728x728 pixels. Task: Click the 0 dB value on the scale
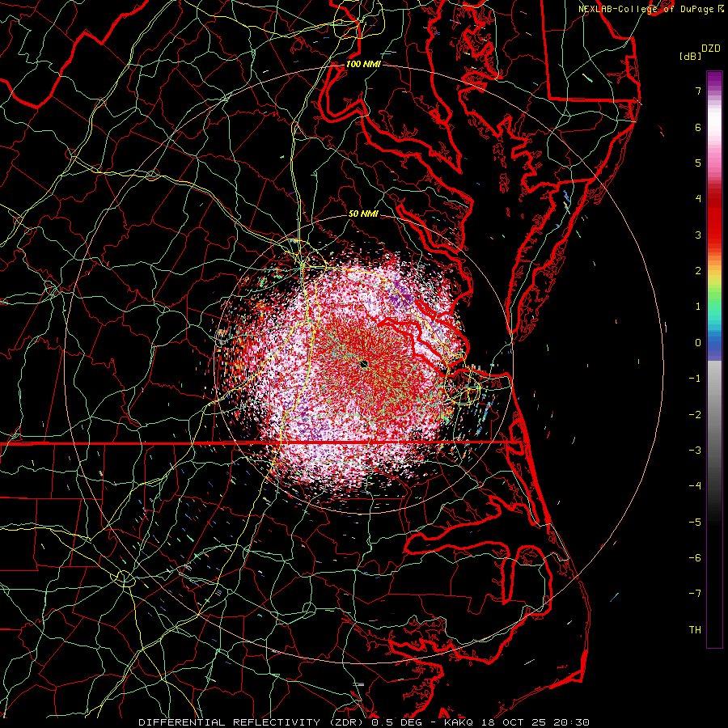point(698,343)
